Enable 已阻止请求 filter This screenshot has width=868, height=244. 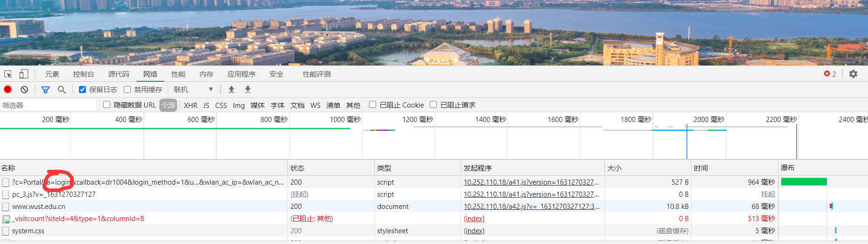(433, 105)
